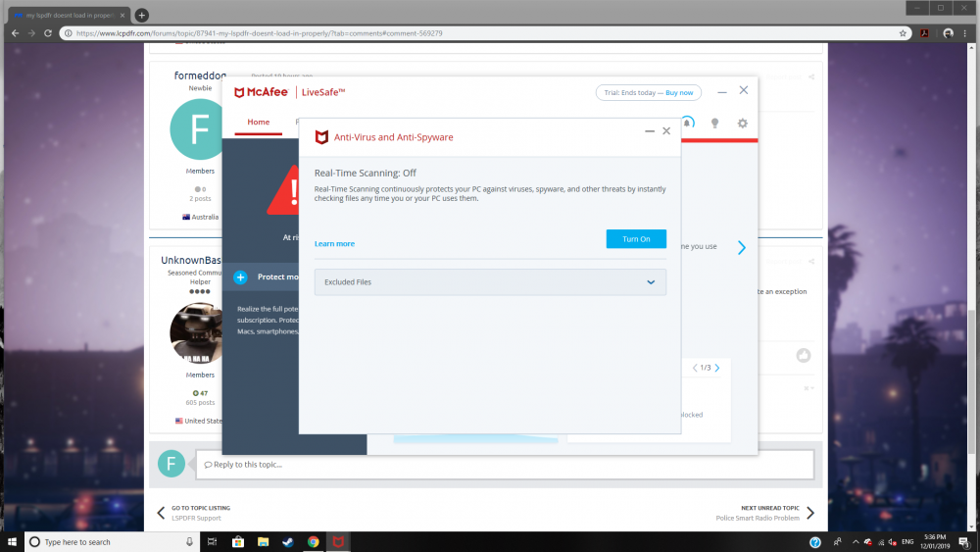Go to next McAfee slide arrow

(741, 247)
